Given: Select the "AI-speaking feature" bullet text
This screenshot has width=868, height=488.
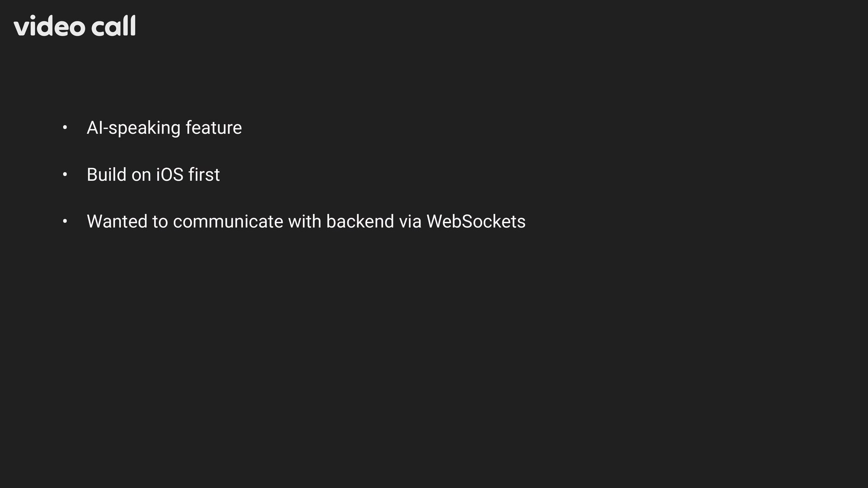Looking at the screenshot, I should (x=164, y=128).
